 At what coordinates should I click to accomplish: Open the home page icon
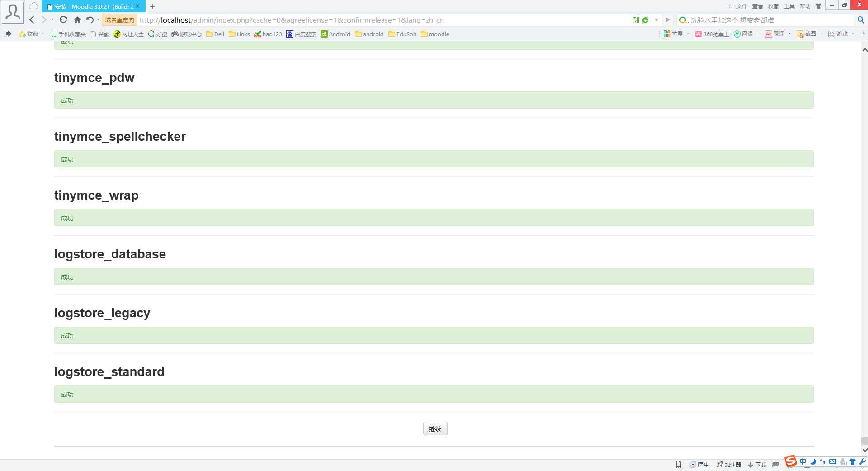tap(77, 19)
